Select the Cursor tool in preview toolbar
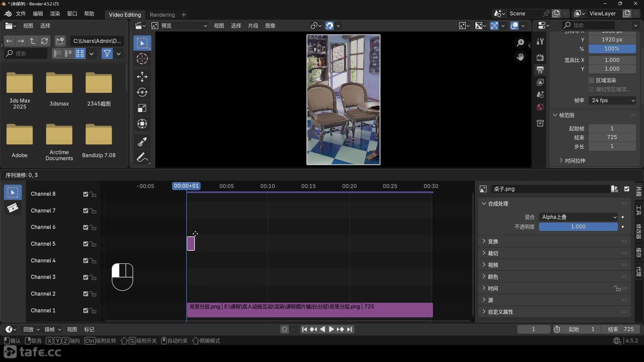Image resolution: width=644 pixels, height=362 pixels. tap(142, 59)
